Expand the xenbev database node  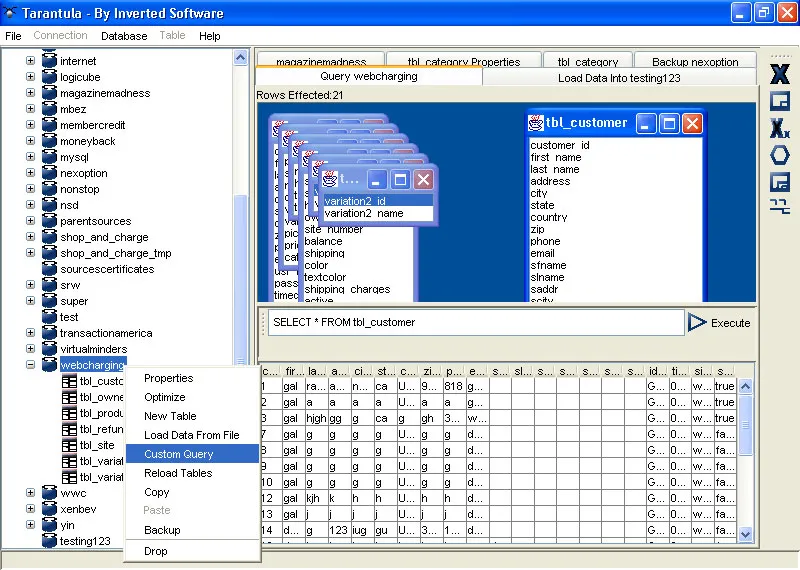pos(30,509)
